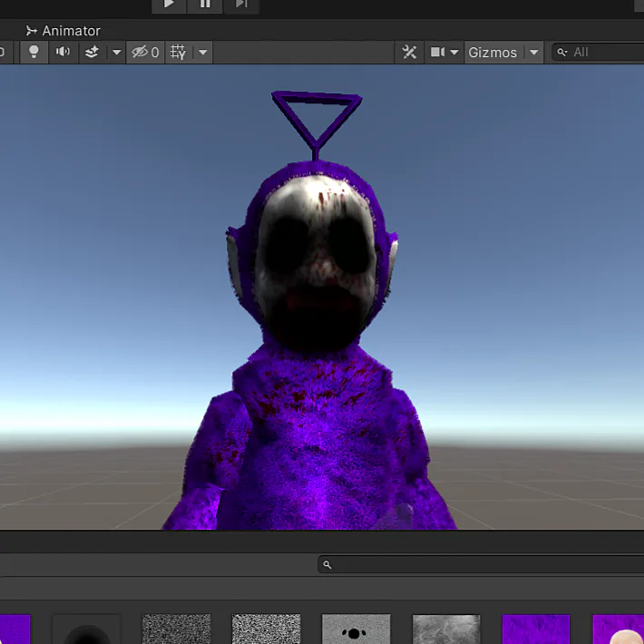Open scene effects dropdown arrow

click(117, 53)
